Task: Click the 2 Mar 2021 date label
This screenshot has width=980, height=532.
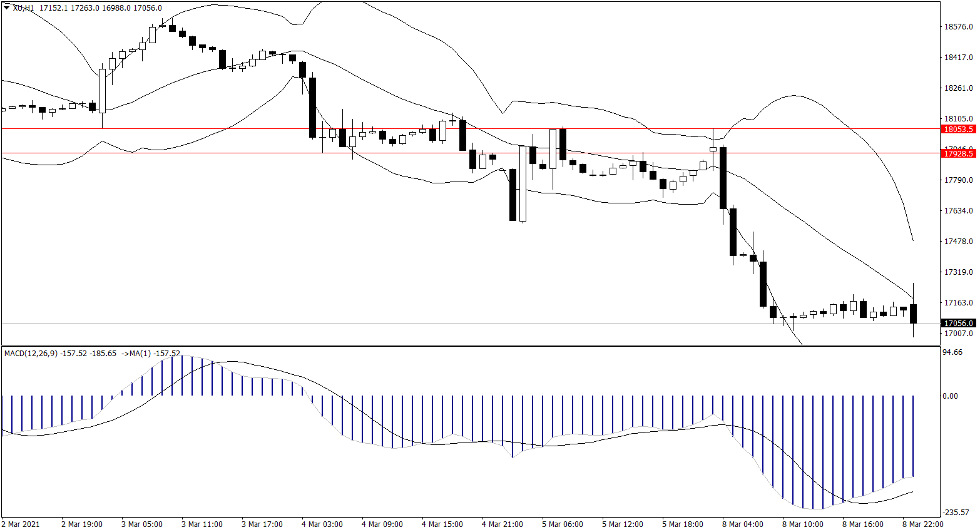Action: (x=21, y=524)
